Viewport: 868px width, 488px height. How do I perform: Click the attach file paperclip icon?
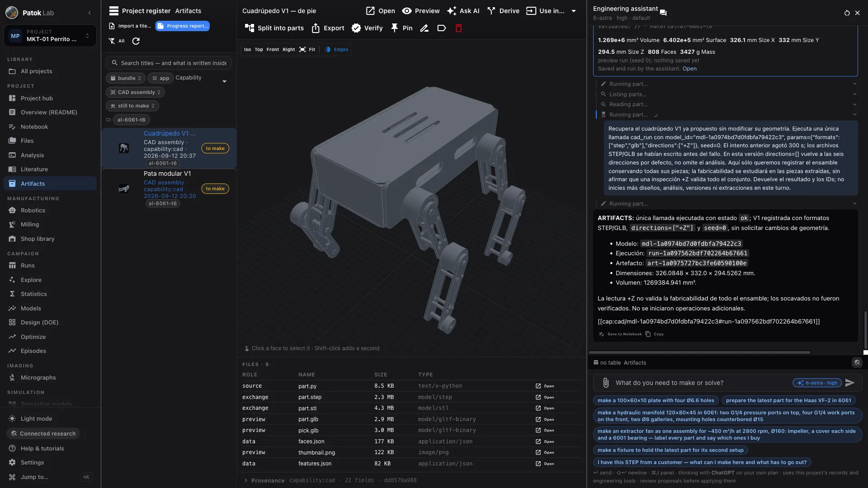coord(606,383)
